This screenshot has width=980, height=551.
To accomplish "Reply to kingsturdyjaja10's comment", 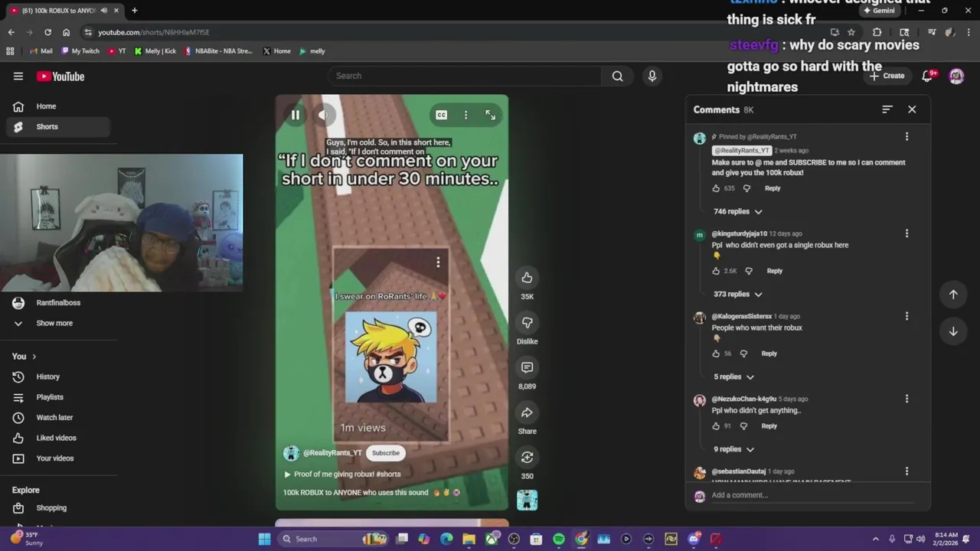I will (775, 271).
